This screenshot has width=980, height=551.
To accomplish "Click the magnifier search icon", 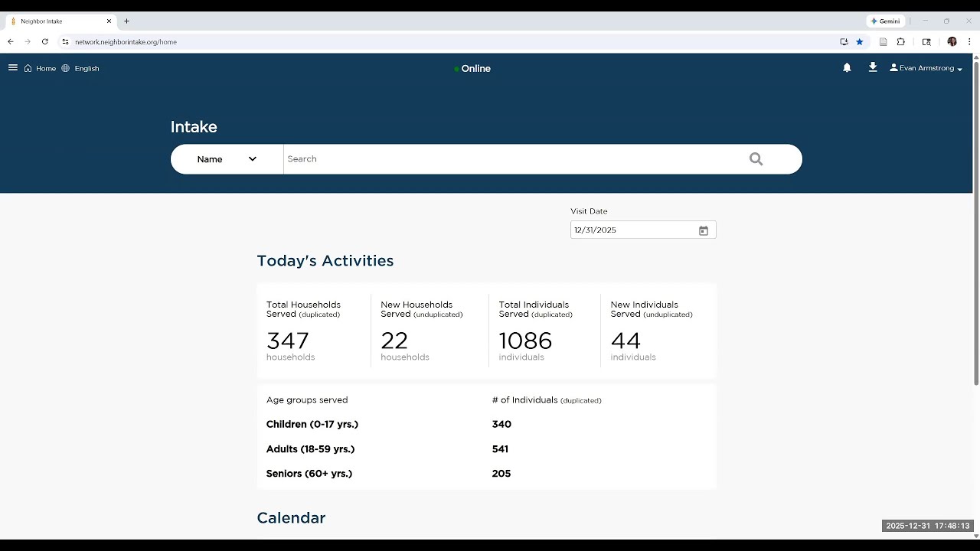I will point(756,159).
